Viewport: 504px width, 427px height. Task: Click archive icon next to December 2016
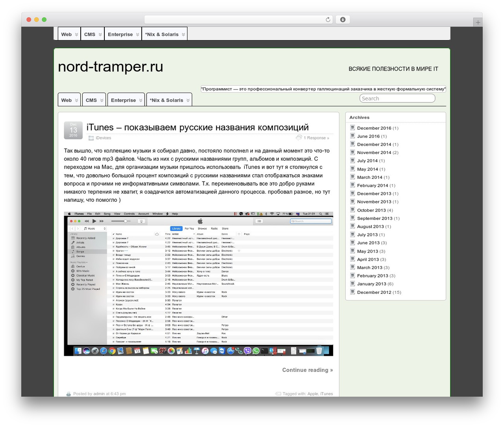[x=352, y=128]
